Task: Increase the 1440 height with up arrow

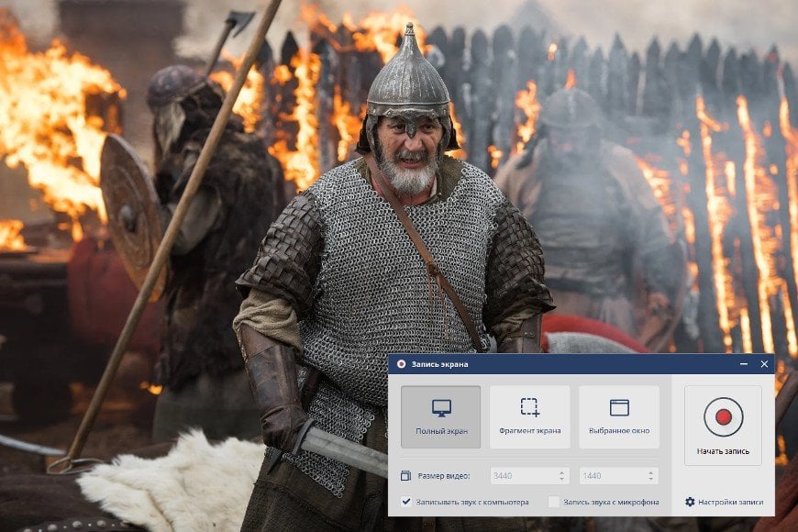Action: (651, 472)
